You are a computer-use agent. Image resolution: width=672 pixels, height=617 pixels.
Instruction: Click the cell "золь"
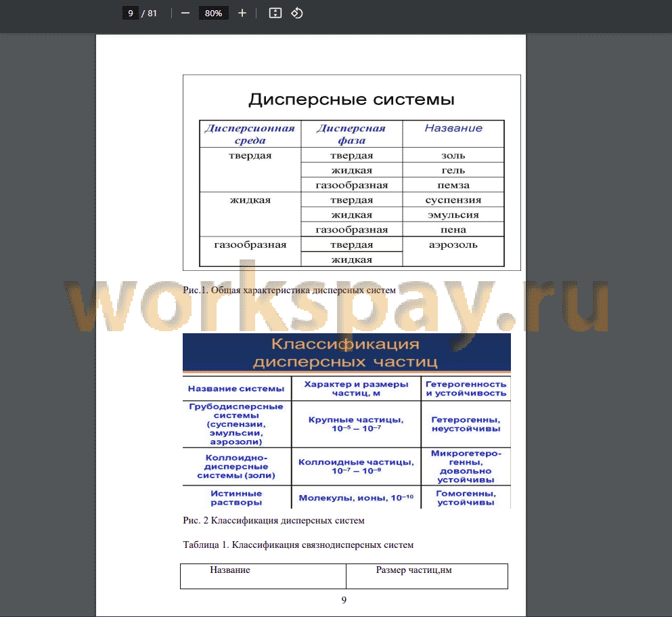tap(453, 156)
